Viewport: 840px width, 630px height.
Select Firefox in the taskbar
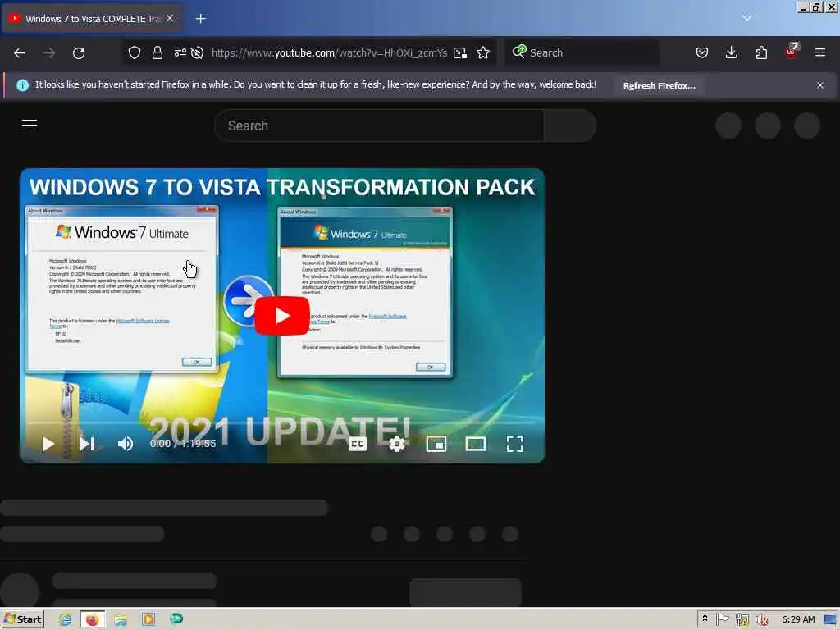[93, 619]
